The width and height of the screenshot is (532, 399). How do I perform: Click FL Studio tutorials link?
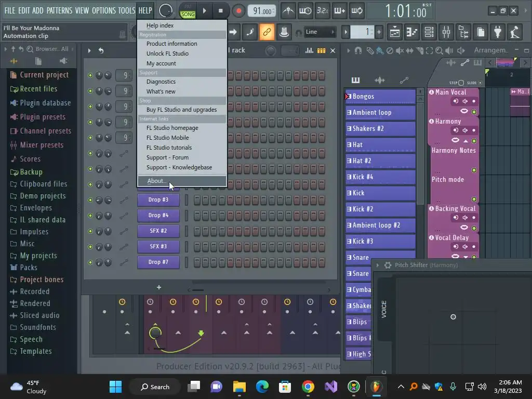coord(182,148)
